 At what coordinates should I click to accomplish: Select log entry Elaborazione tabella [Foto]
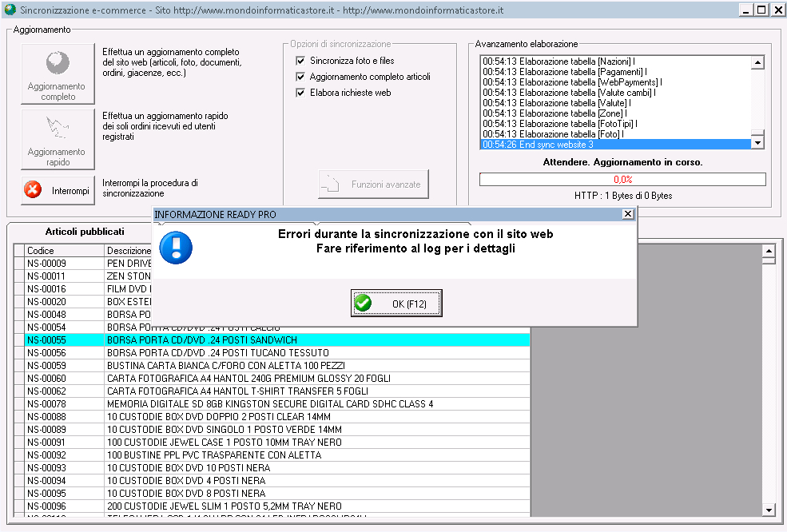(616, 134)
